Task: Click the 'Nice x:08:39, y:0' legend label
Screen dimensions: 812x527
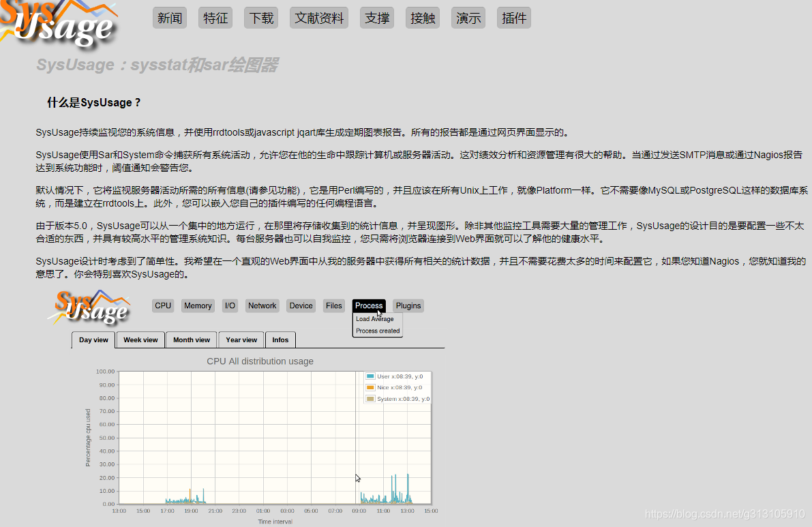Action: pos(400,387)
